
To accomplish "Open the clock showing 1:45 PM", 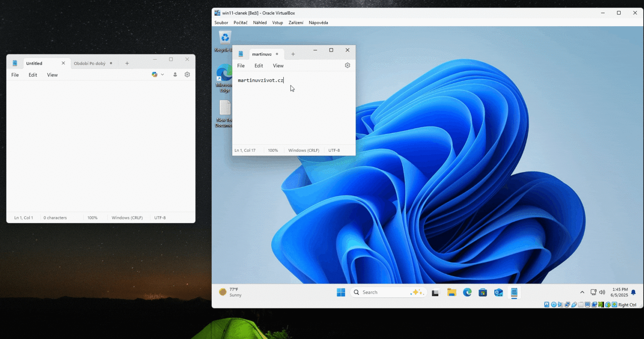I will tap(619, 292).
